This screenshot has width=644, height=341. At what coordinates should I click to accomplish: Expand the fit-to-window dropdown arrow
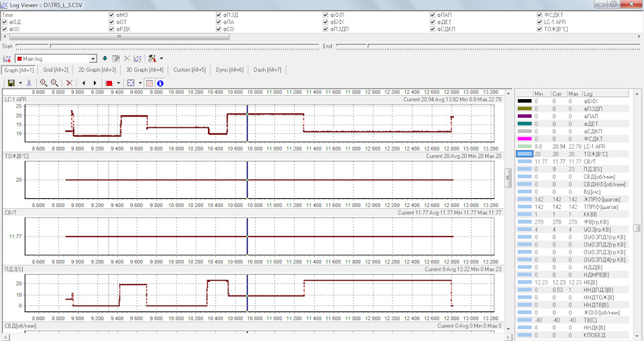tap(140, 83)
